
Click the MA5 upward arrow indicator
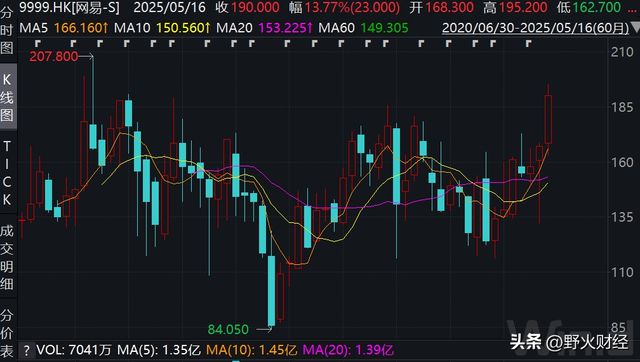[x=105, y=28]
